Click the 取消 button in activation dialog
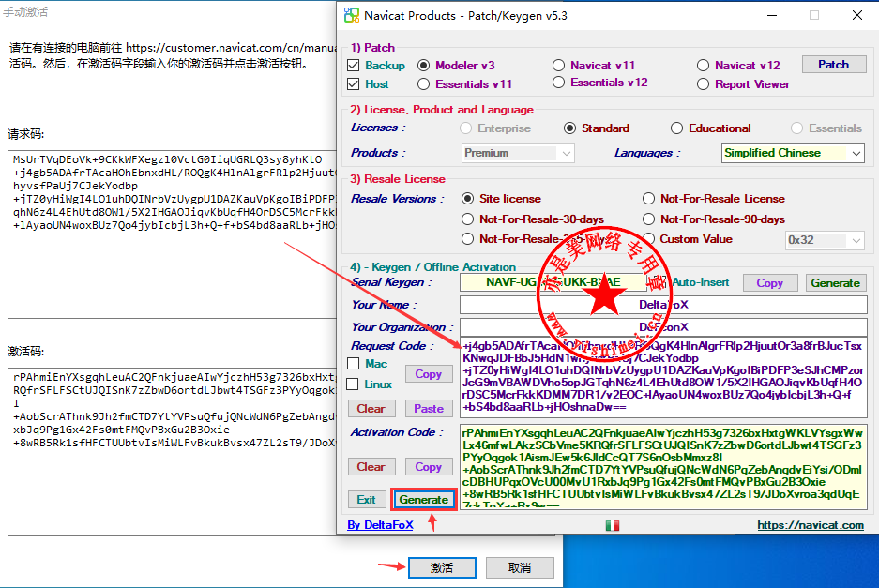The width and height of the screenshot is (879, 588). coord(520,567)
